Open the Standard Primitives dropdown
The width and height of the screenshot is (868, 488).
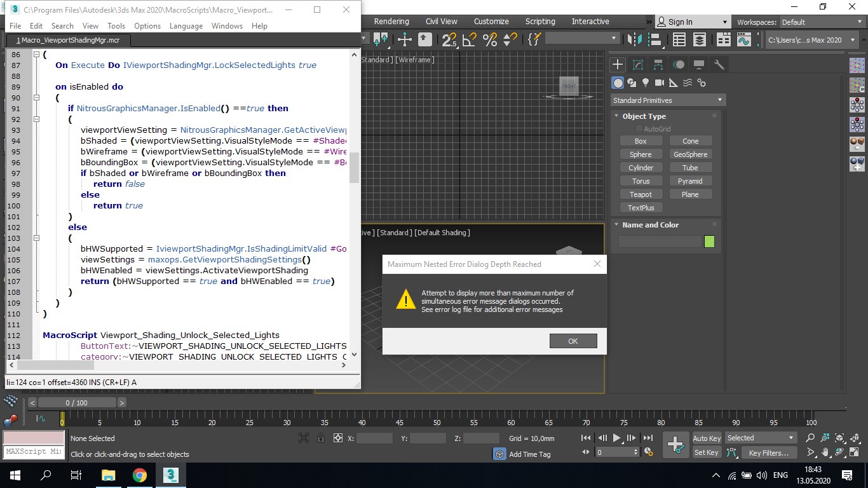(668, 100)
